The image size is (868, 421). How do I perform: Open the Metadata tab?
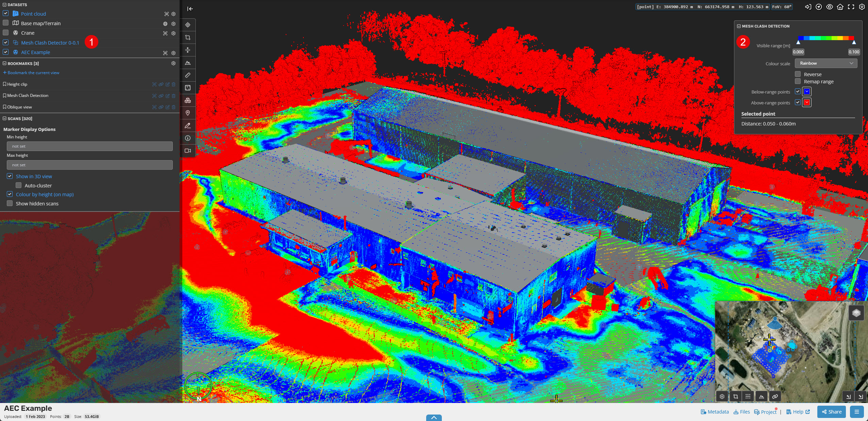715,412
